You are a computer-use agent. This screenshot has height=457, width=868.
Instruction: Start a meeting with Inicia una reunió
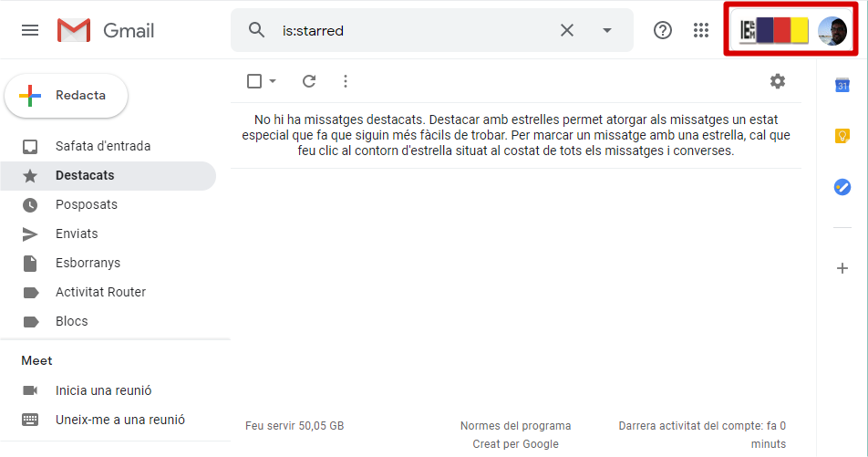point(103,390)
